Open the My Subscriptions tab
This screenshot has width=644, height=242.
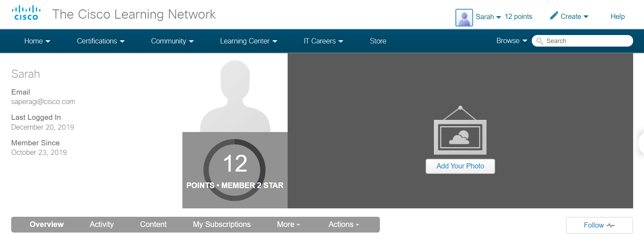pos(222,224)
